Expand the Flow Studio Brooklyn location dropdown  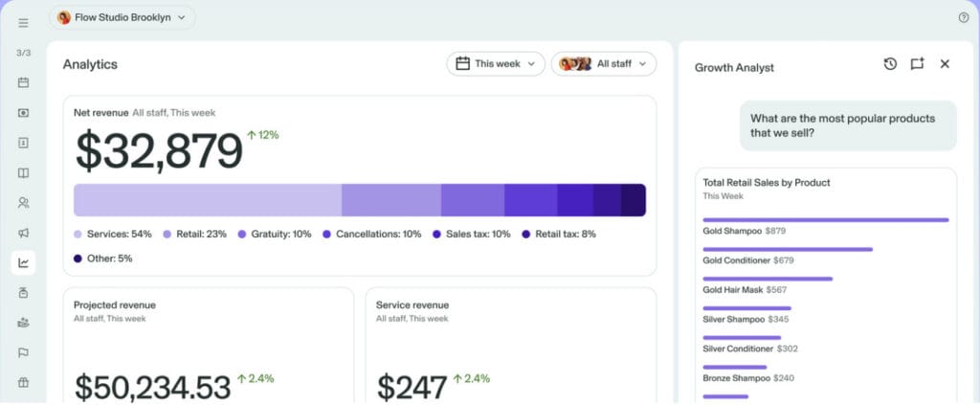(122, 17)
